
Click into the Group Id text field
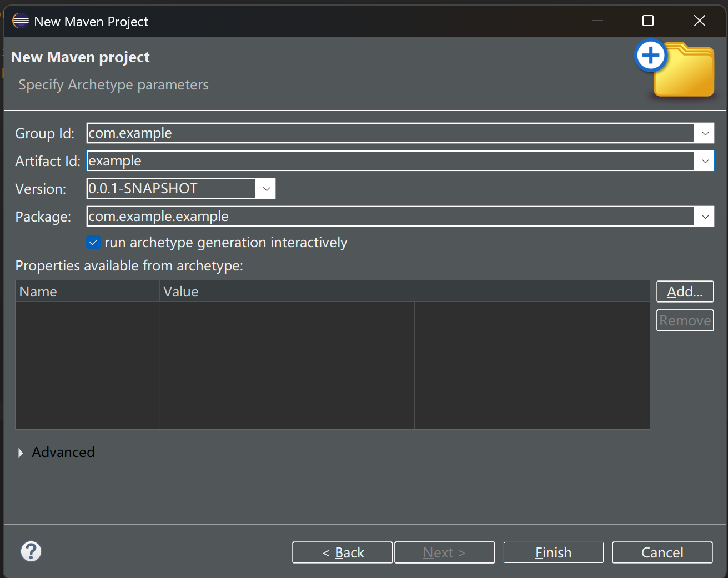coord(389,133)
